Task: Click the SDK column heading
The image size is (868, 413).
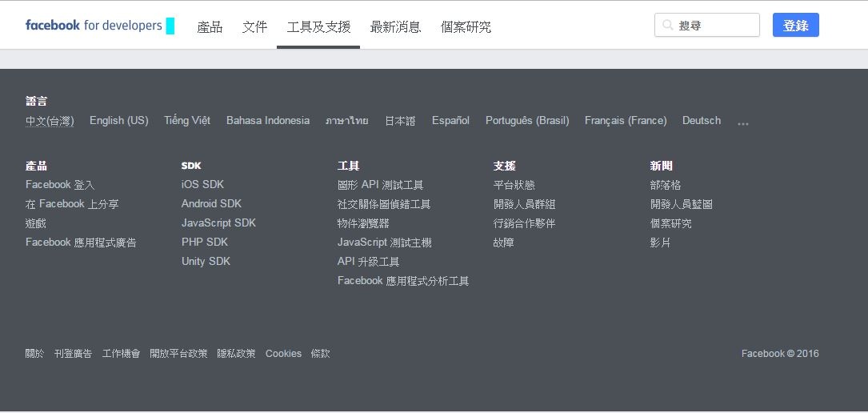Action: click(x=191, y=166)
